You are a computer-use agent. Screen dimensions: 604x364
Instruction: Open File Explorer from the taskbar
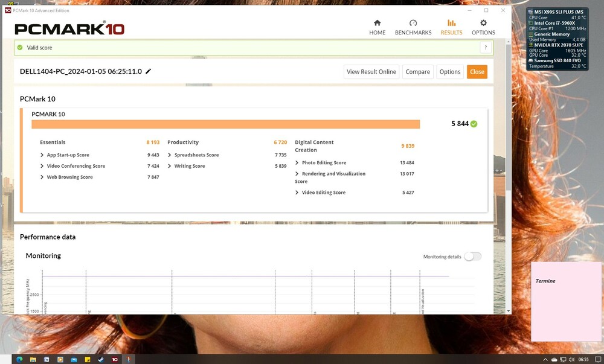[33, 359]
